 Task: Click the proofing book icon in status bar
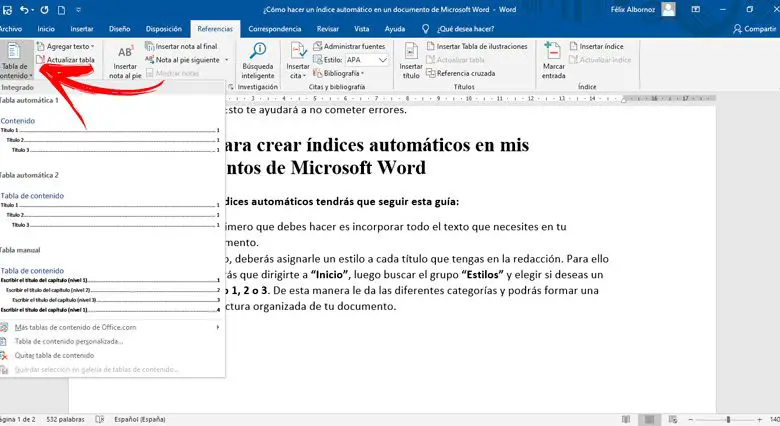[99, 420]
